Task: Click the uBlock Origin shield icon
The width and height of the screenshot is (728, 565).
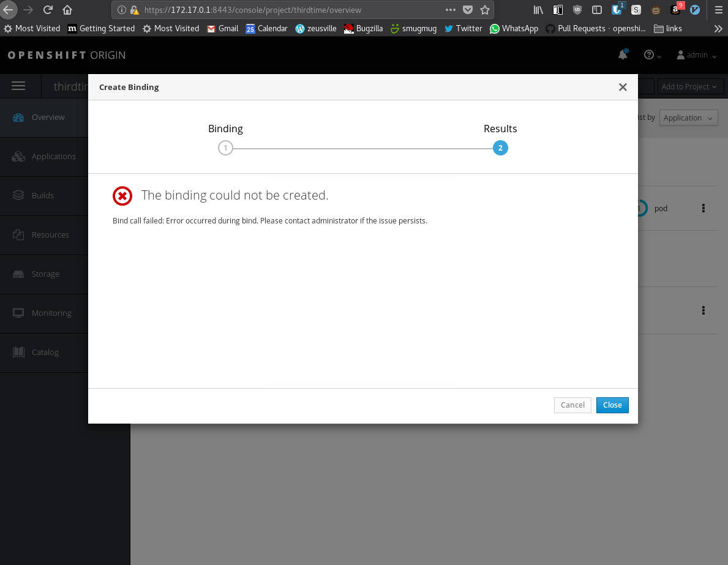Action: [x=577, y=10]
